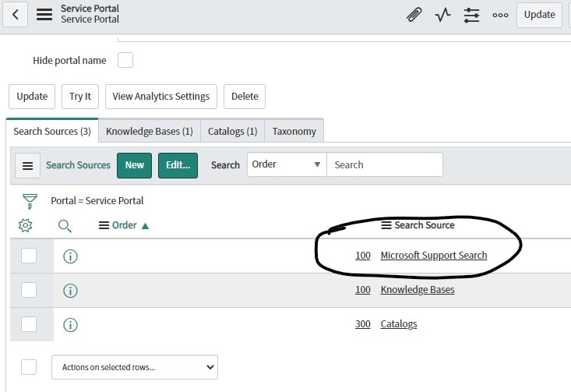Open Actions on selected rows dropdown

(135, 367)
